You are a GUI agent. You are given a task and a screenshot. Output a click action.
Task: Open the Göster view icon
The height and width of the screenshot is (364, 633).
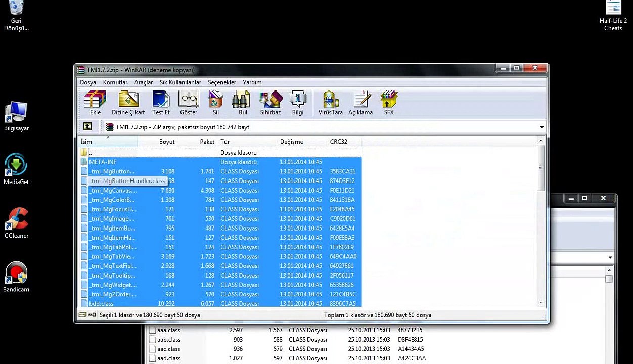point(189,103)
